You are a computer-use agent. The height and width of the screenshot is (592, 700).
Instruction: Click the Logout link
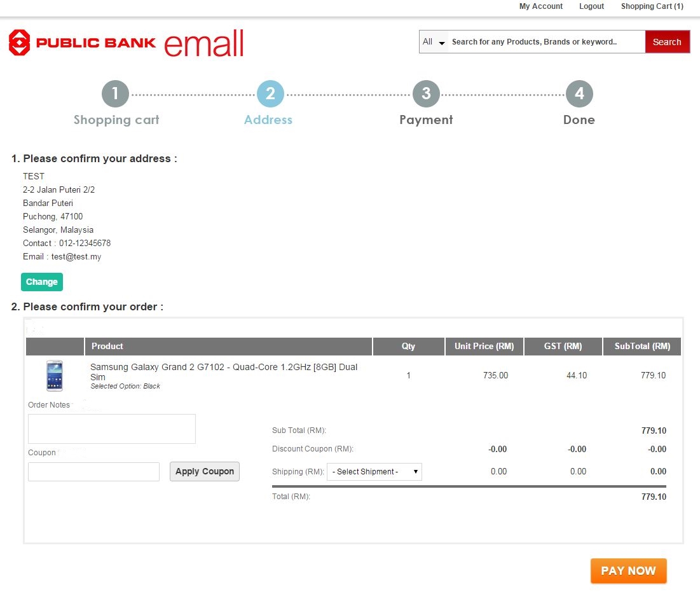[x=591, y=6]
